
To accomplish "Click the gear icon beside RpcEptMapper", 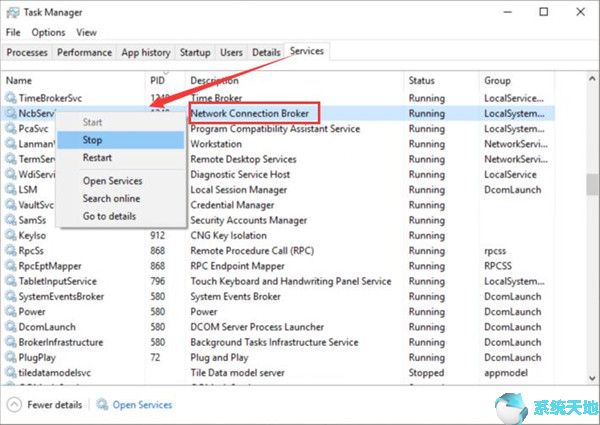I will click(x=11, y=267).
